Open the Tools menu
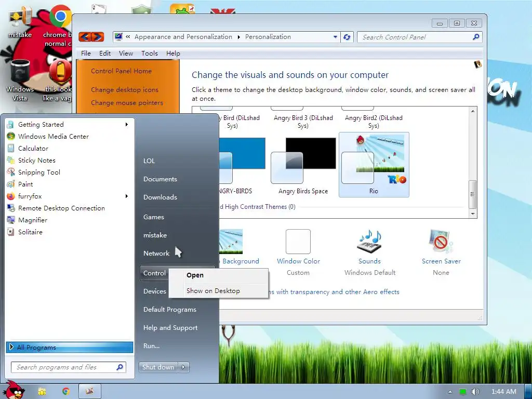 pyautogui.click(x=150, y=54)
